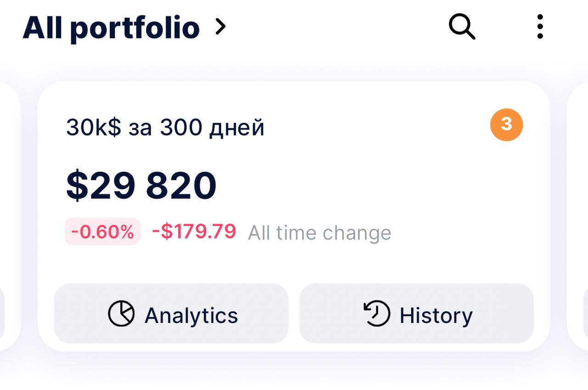588x390 pixels.
Task: Tap the partial button on left card
Action: 2,313
